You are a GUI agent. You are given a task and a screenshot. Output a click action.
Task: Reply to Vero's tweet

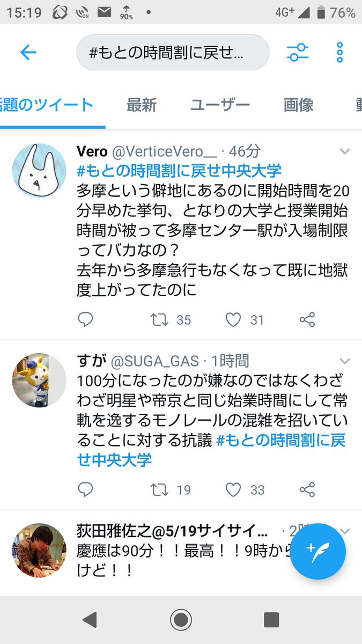point(85,320)
